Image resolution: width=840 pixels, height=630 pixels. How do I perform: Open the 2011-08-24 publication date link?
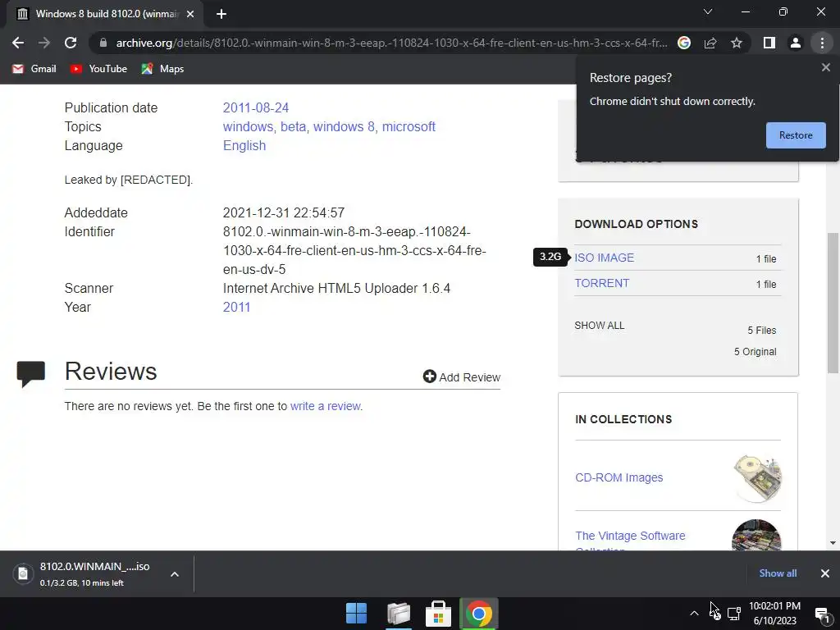click(x=256, y=107)
